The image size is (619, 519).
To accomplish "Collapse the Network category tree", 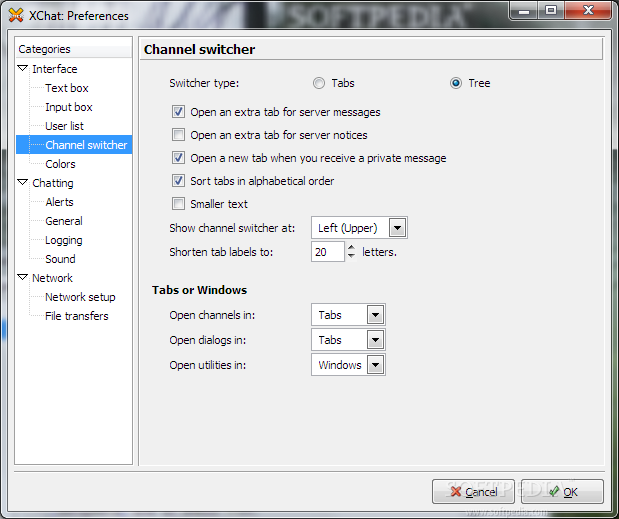I will [23, 277].
